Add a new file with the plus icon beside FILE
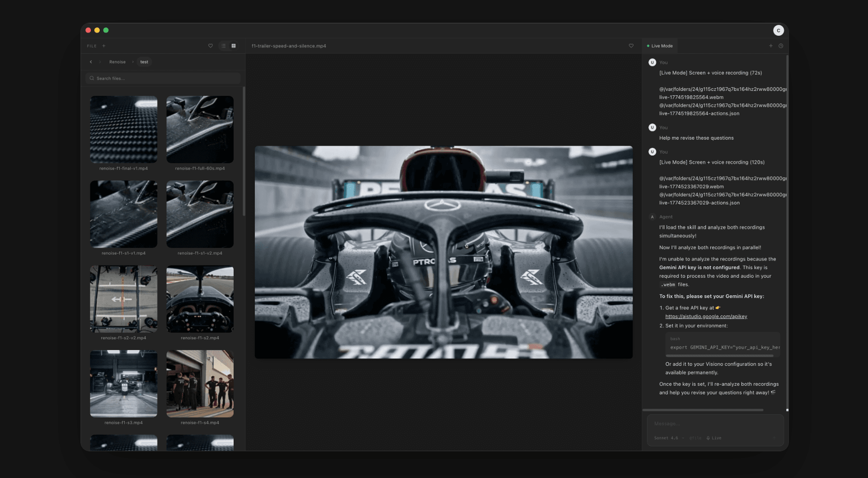868x478 pixels. [104, 46]
